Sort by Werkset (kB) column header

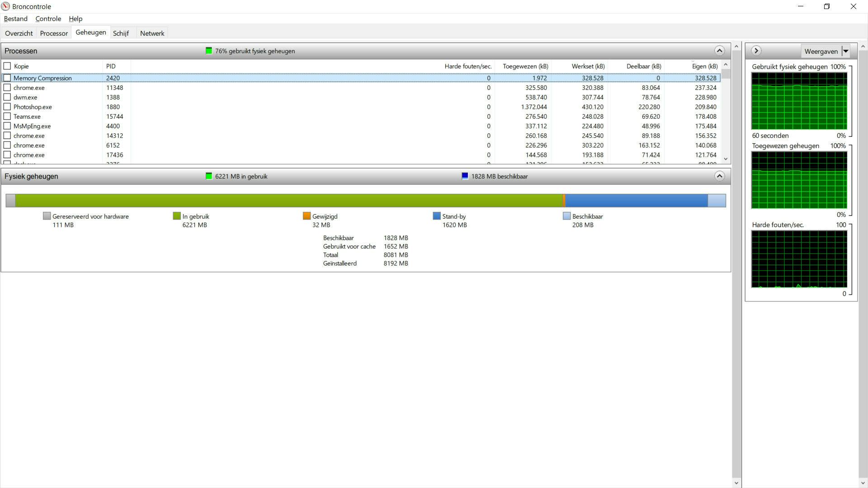tap(588, 66)
